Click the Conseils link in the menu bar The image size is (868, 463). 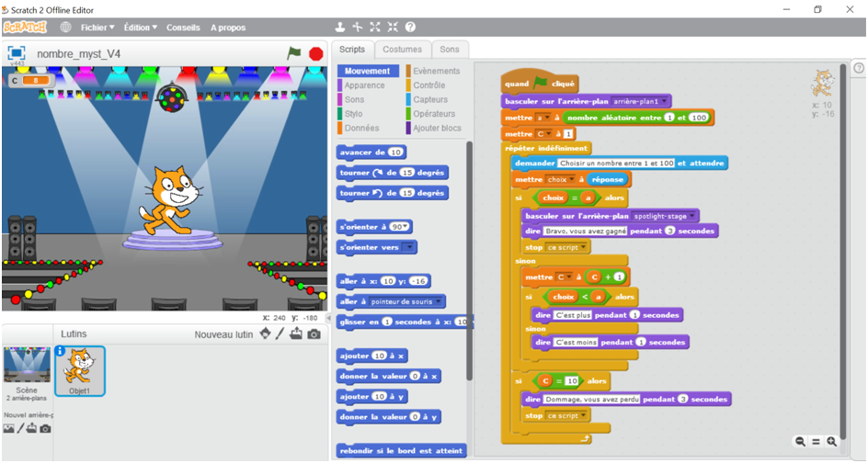(183, 28)
